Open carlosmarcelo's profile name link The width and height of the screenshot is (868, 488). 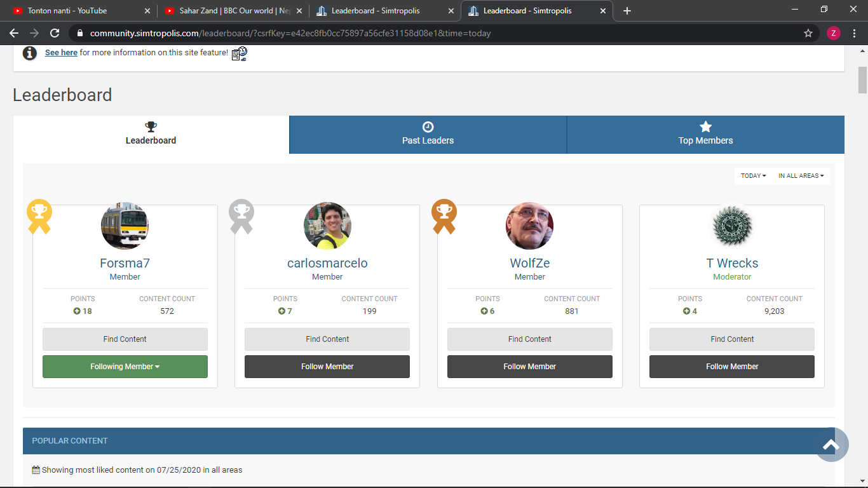[327, 263]
